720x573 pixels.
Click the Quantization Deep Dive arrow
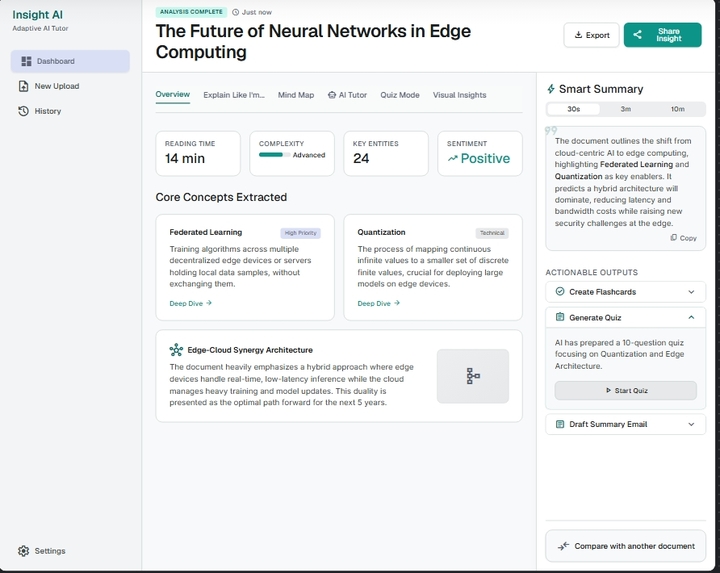[x=397, y=303]
